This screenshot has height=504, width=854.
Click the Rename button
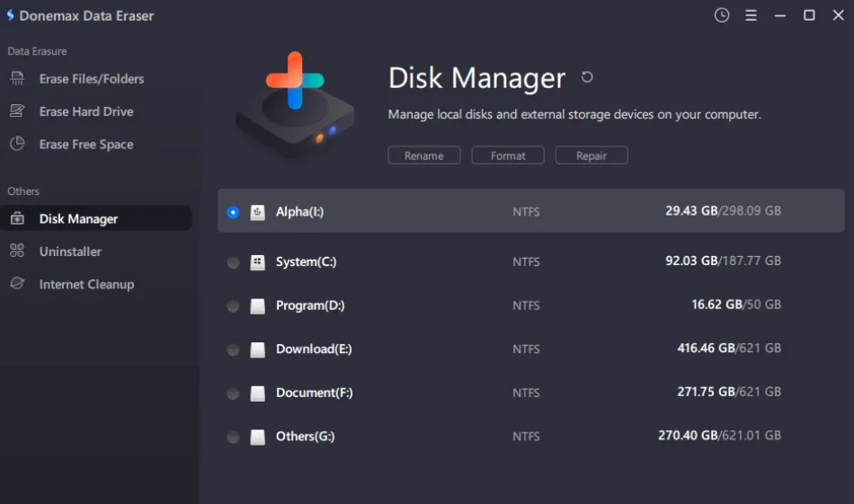(423, 155)
